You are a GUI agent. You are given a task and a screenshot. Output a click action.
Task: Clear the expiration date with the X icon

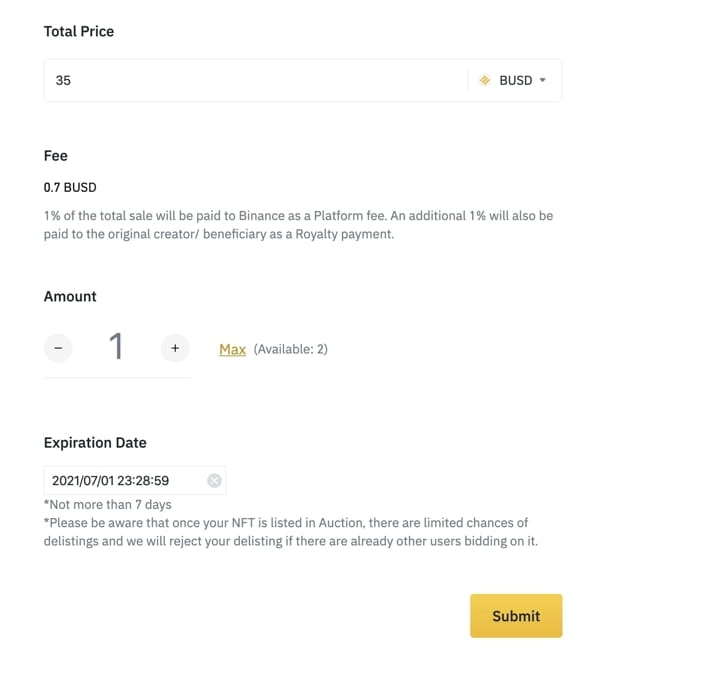pos(214,481)
